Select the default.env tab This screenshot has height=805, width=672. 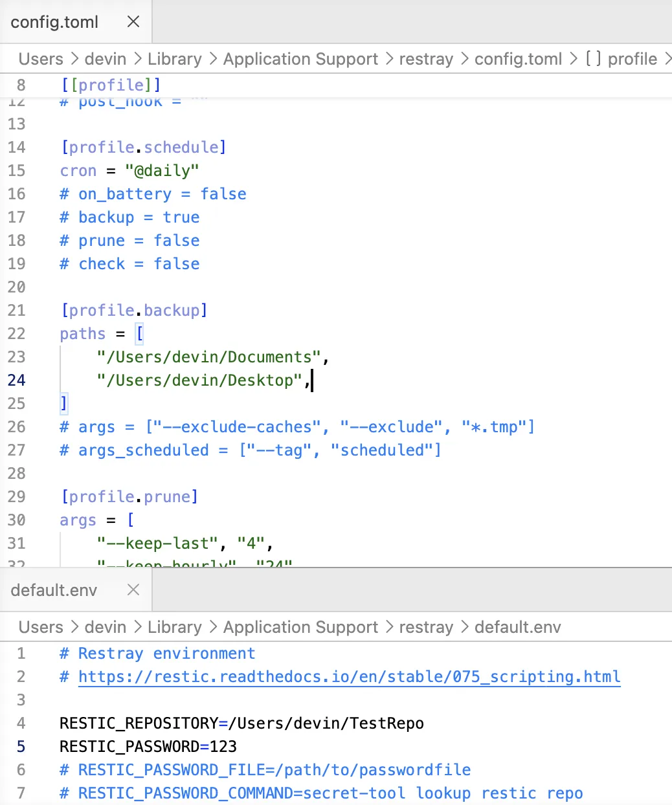[54, 590]
